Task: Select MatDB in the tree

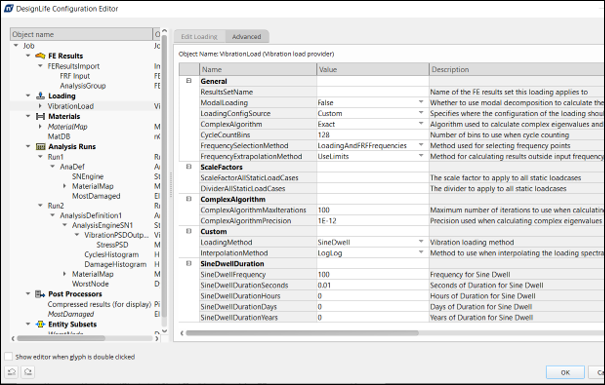Action: pos(59,136)
